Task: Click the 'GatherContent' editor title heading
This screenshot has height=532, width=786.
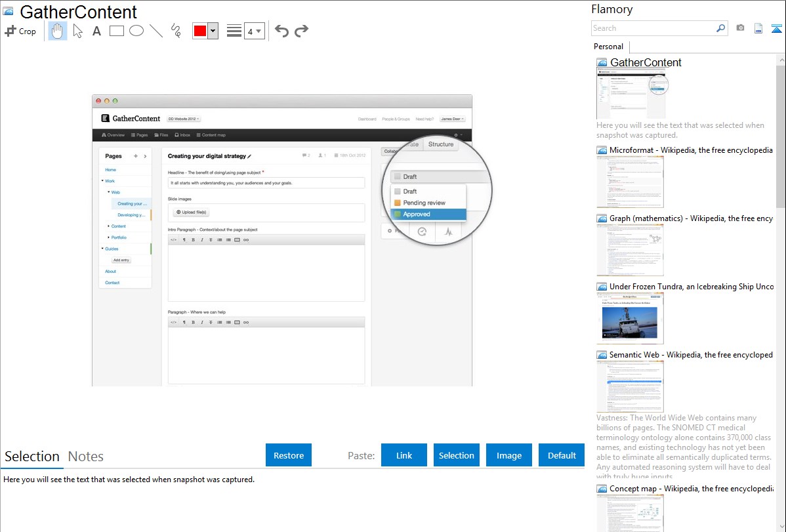Action: 78,12
